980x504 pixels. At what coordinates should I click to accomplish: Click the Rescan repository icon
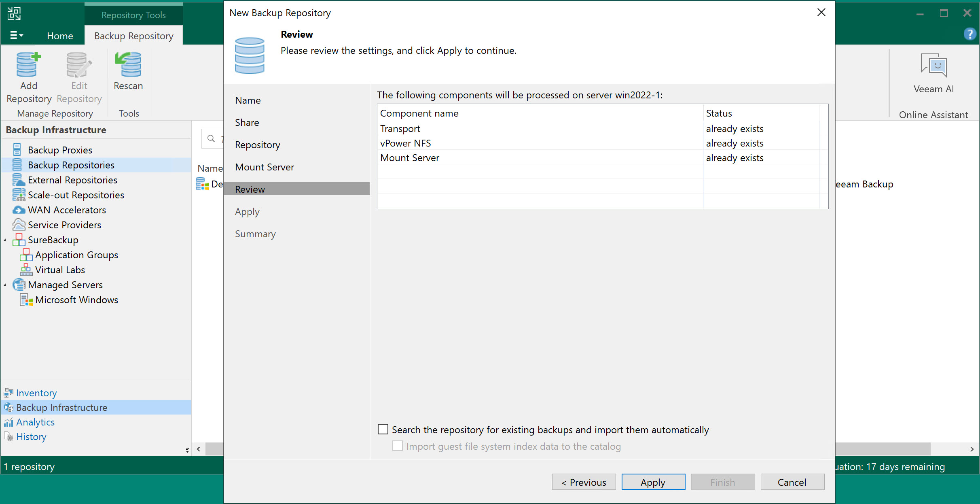click(128, 65)
